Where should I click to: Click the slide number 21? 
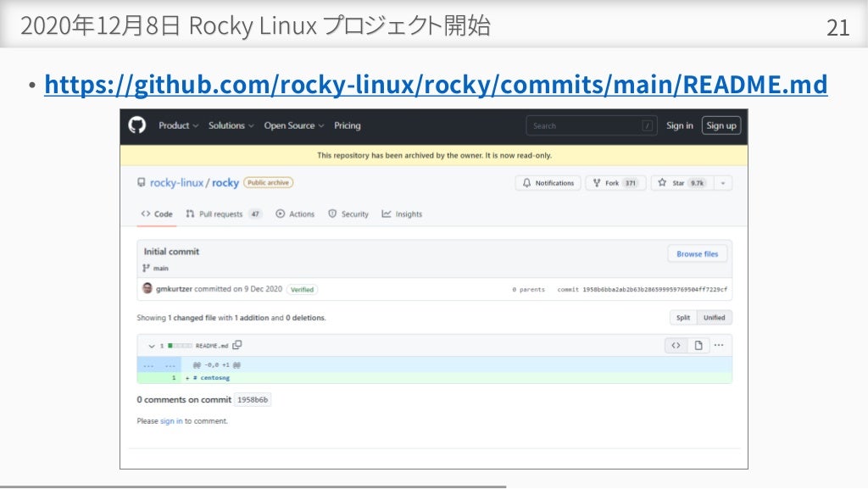[x=837, y=28]
